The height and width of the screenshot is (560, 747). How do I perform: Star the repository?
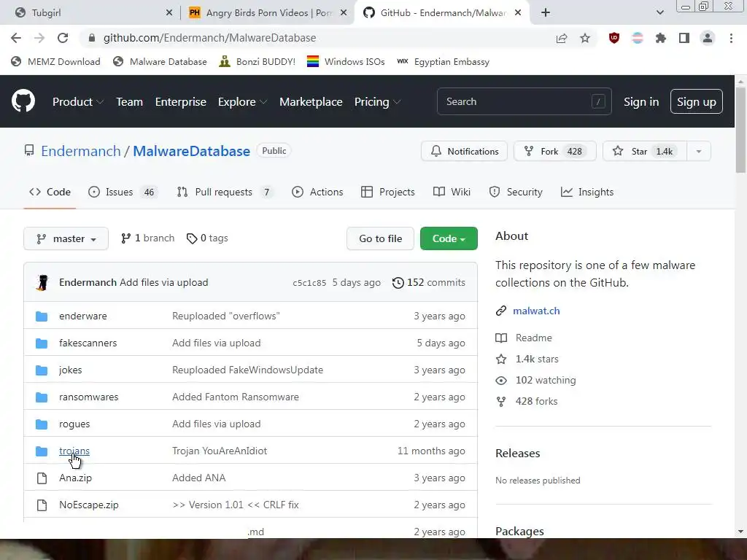click(x=645, y=152)
